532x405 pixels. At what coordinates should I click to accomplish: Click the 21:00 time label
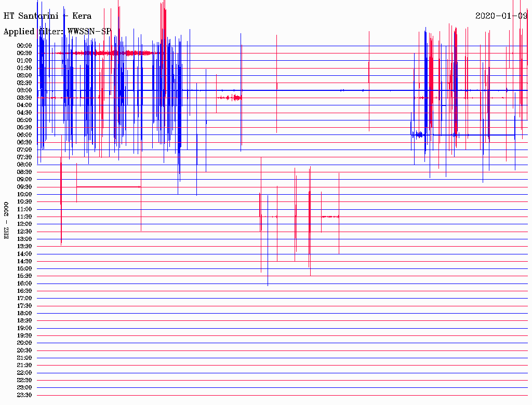point(24,358)
